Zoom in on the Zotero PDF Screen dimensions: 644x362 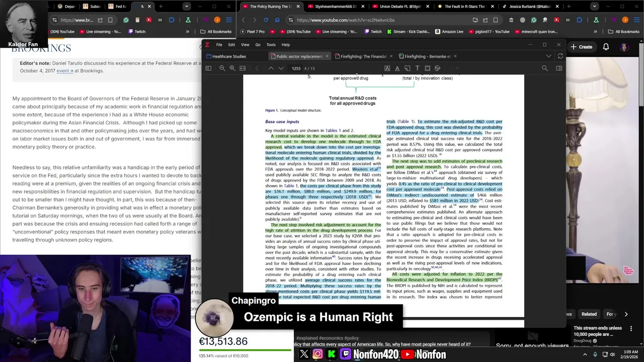(x=232, y=68)
